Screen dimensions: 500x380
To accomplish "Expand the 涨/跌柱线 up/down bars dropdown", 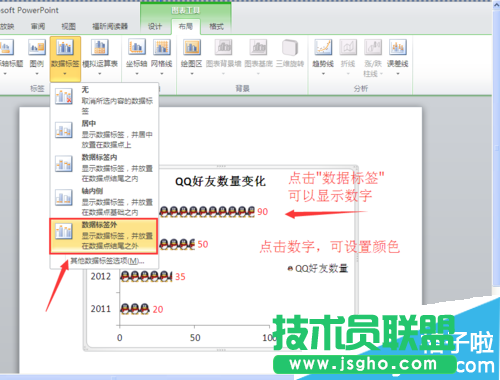I will (x=381, y=74).
